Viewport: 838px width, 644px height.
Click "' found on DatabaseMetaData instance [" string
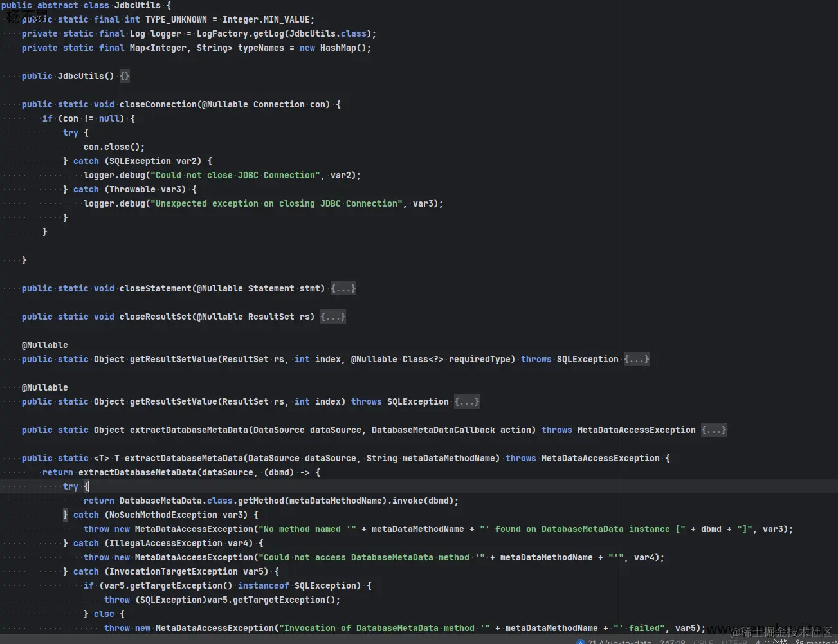tap(583, 529)
